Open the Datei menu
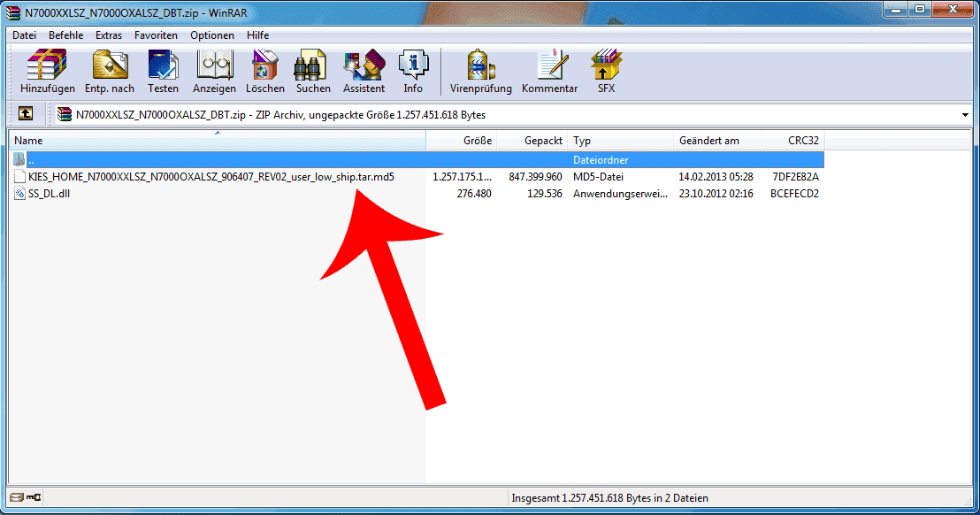The image size is (980, 515). pos(25,35)
